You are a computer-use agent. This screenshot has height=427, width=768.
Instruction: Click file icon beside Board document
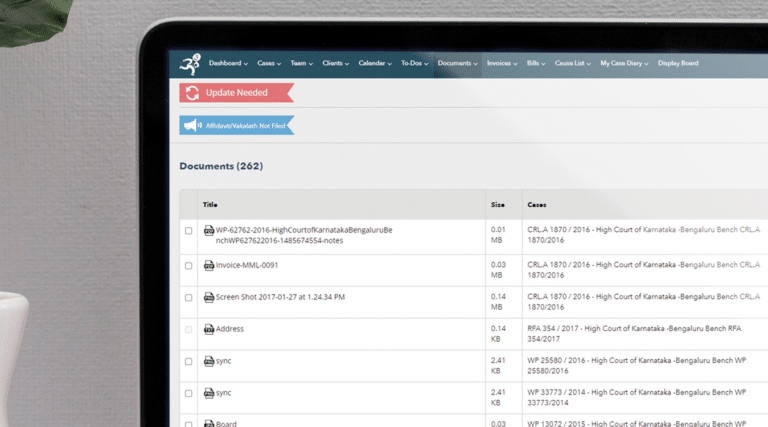[x=209, y=423]
